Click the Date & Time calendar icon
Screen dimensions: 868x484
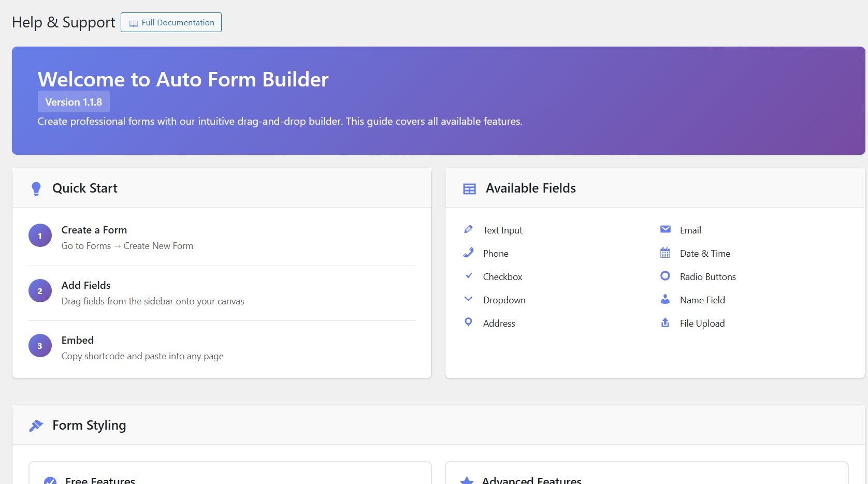coord(665,253)
